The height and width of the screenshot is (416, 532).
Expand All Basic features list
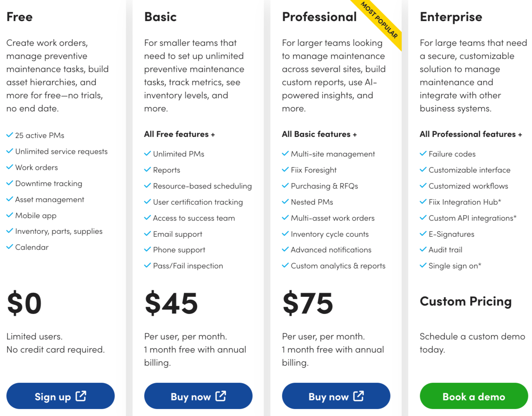pyautogui.click(x=319, y=134)
